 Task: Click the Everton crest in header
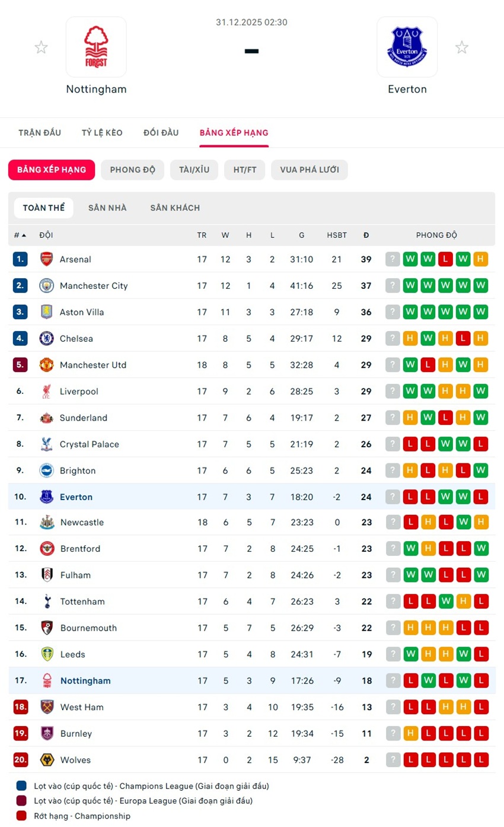407,47
